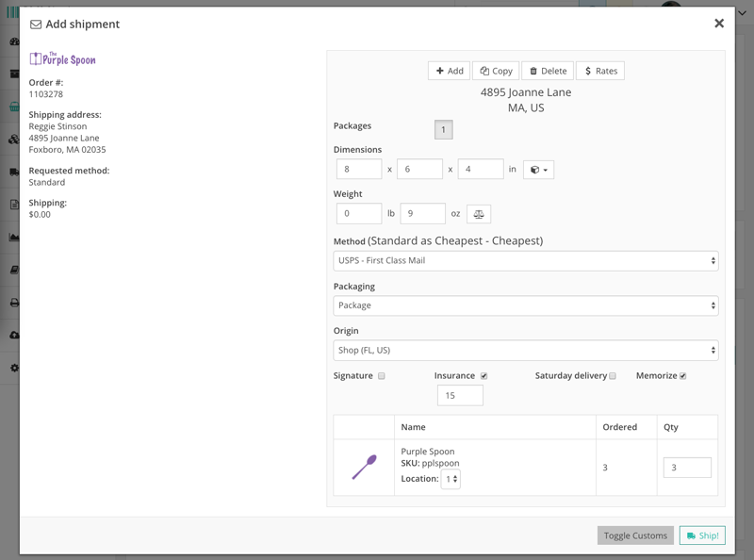Click the Purple Spoon store logo
The image size is (754, 560).
(x=62, y=59)
